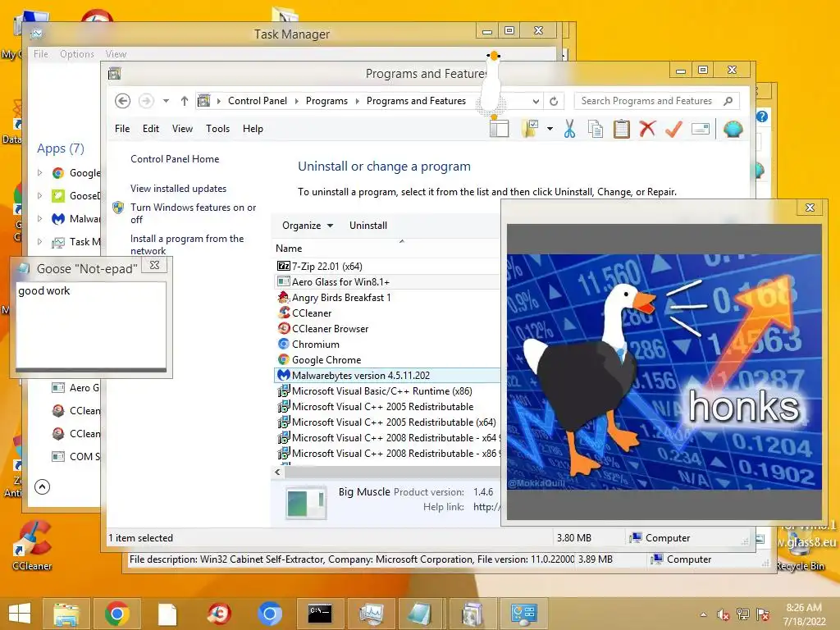The width and height of the screenshot is (840, 630).
Task: Show hidden tray icons
Action: [x=703, y=614]
